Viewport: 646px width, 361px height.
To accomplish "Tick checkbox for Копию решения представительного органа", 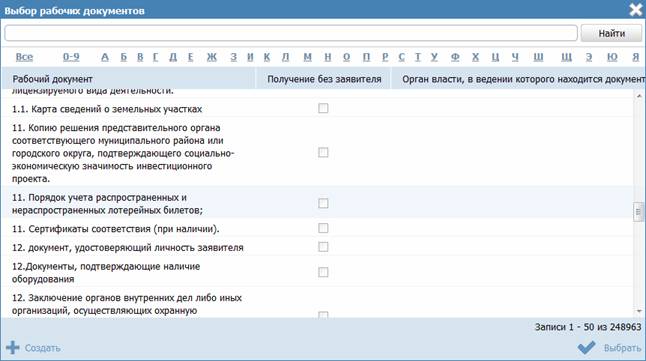I will 323,153.
